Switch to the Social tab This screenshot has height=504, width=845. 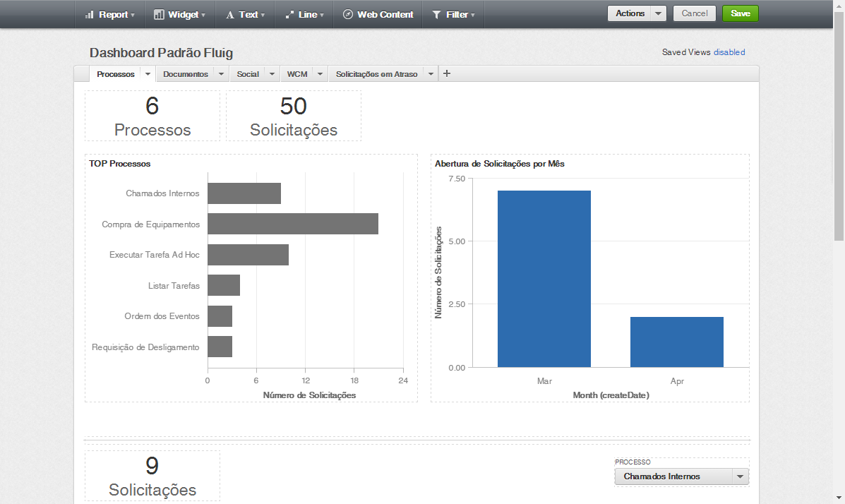click(x=248, y=74)
